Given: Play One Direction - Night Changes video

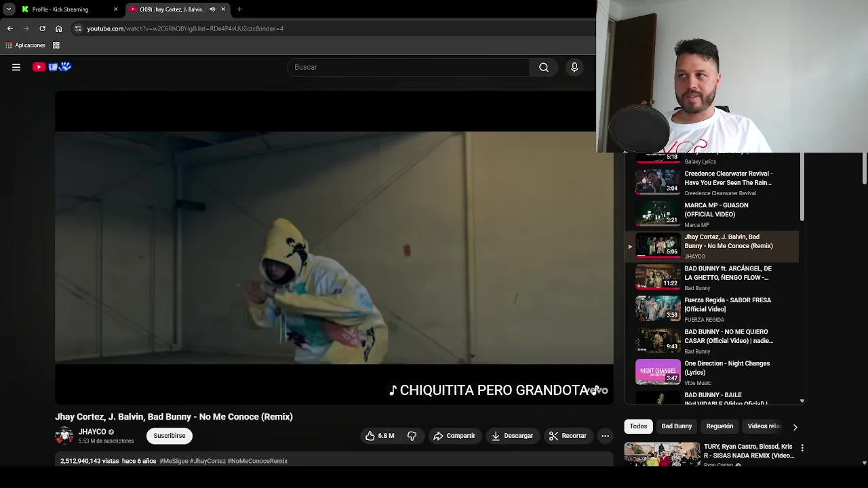Looking at the screenshot, I should tap(711, 372).
